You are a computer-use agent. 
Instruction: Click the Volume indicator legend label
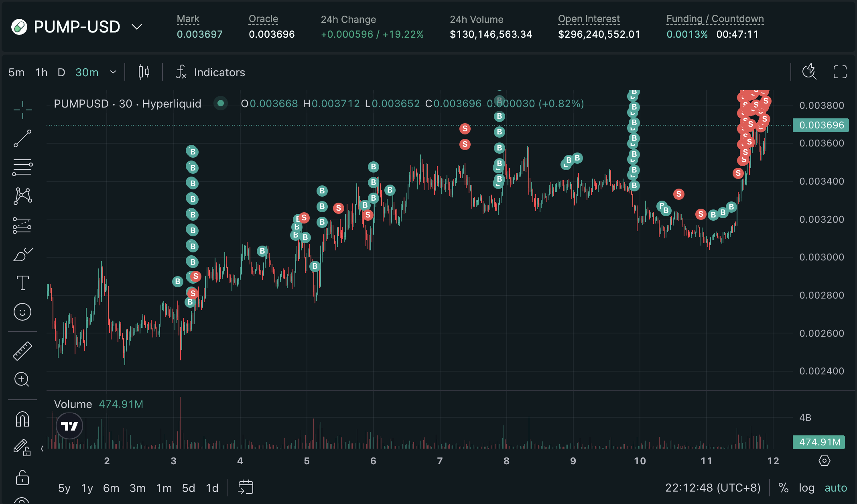[x=73, y=404]
